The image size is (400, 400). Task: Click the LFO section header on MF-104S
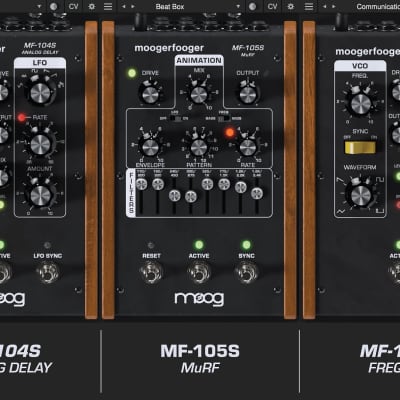(x=40, y=63)
